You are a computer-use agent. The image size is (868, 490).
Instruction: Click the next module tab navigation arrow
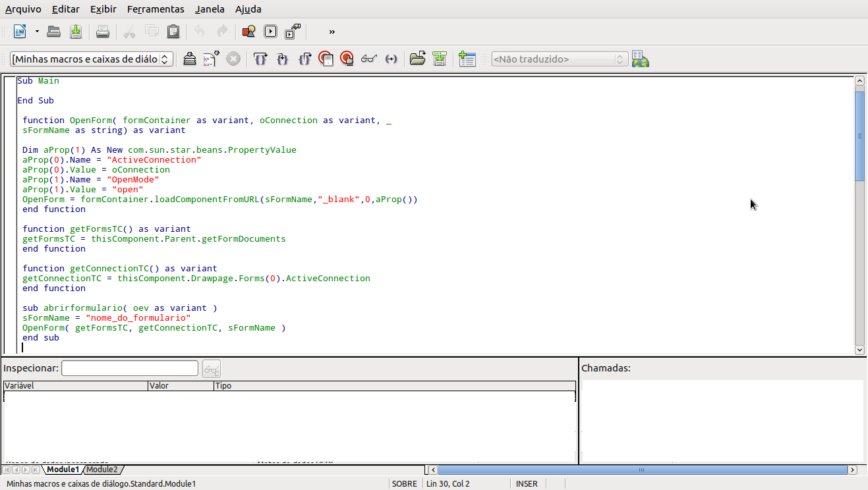26,470
